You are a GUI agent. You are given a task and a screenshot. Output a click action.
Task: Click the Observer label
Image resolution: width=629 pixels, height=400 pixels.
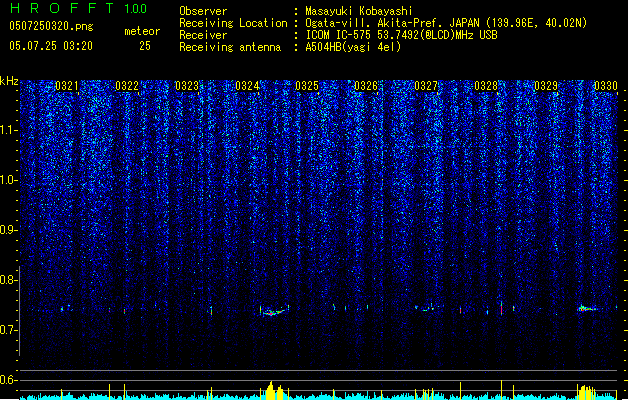[x=203, y=11]
